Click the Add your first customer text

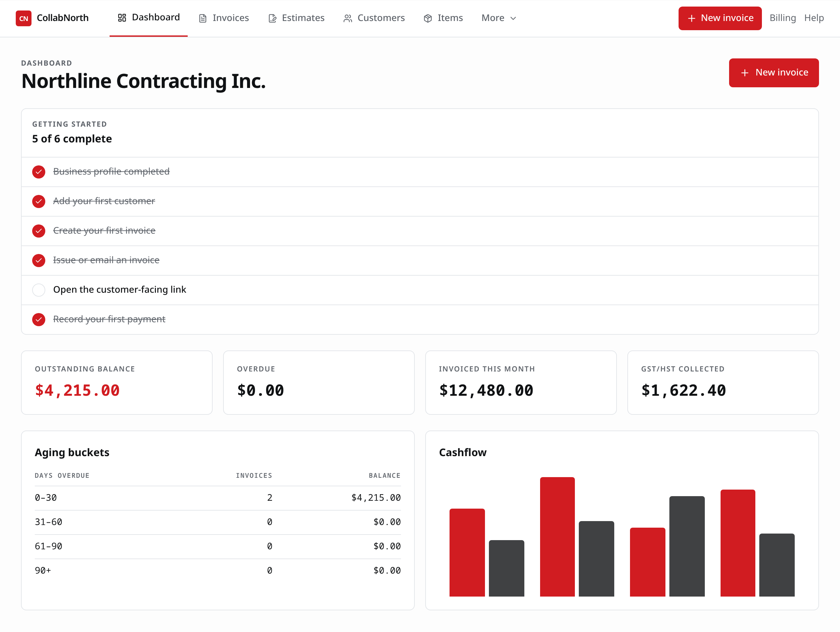point(104,201)
